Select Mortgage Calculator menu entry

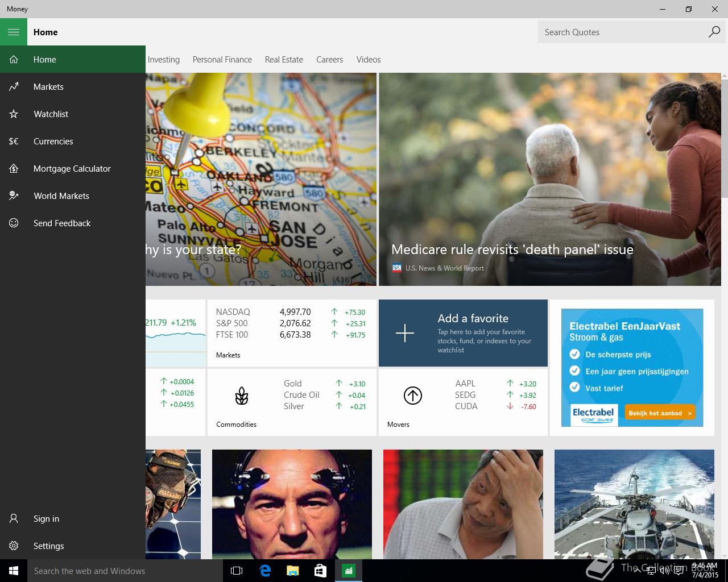click(x=73, y=168)
